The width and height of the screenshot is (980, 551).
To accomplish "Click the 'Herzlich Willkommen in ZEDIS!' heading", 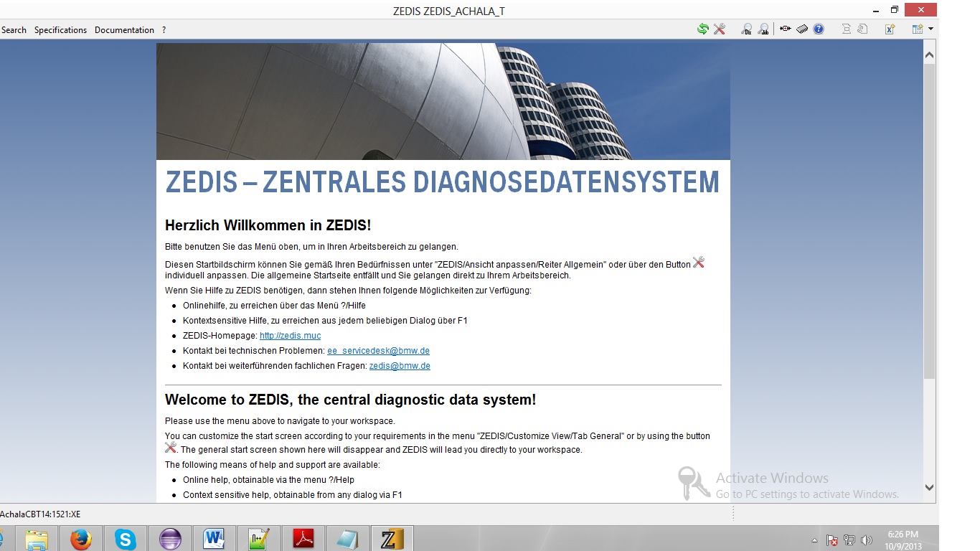I will point(268,225).
